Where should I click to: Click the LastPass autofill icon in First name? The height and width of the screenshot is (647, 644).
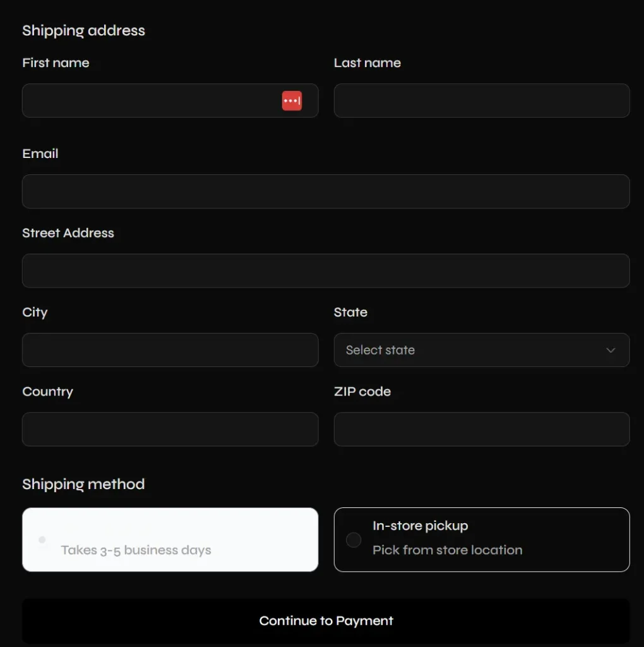pos(292,100)
